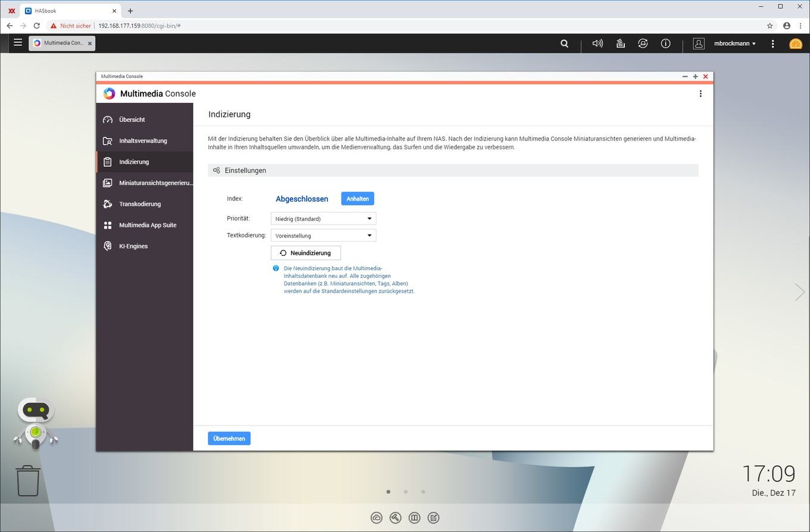This screenshot has width=810, height=532.
Task: Close the Multimedia Console taskbar tab
Action: (x=90, y=43)
